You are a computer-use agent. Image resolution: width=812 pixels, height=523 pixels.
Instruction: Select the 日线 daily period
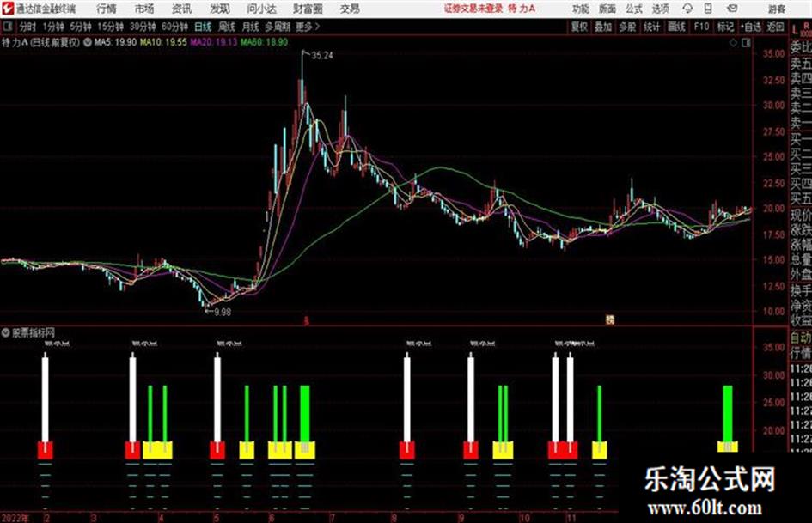pos(203,27)
